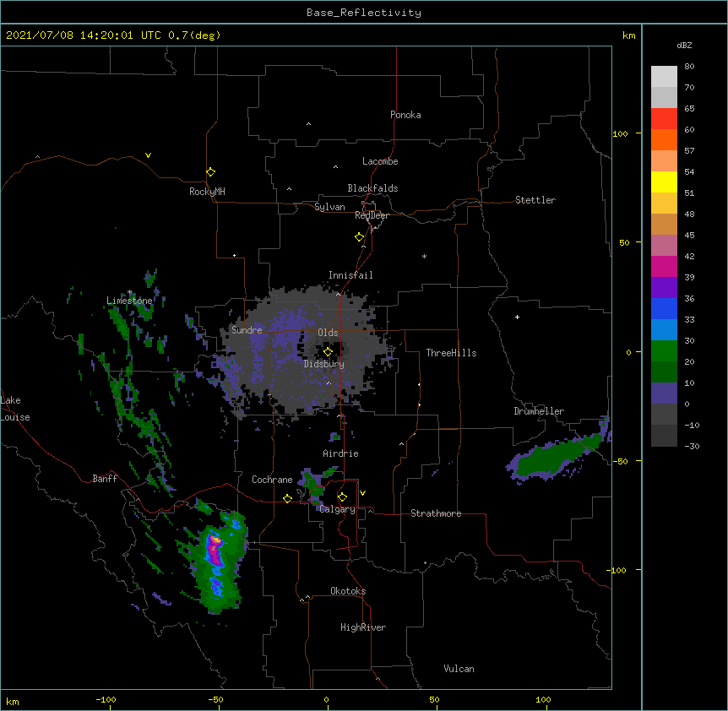Click the Banff town label
This screenshot has height=711, width=728.
(x=105, y=479)
